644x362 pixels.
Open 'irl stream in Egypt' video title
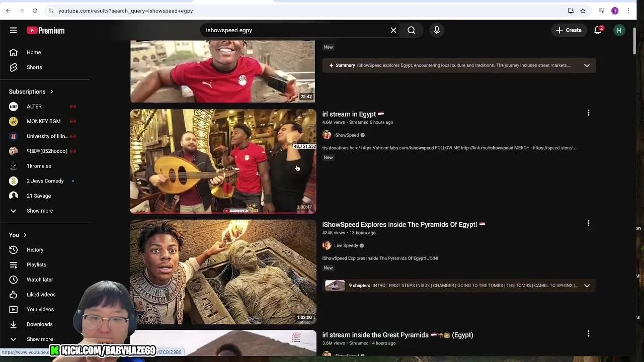click(x=353, y=114)
